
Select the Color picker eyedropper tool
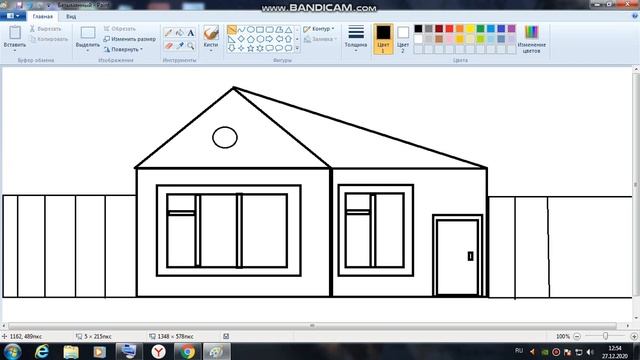180,45
